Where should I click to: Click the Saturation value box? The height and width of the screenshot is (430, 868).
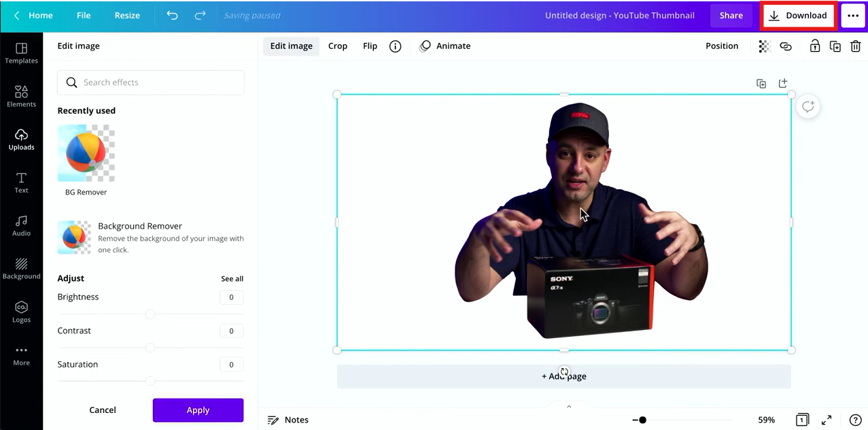[x=231, y=365]
